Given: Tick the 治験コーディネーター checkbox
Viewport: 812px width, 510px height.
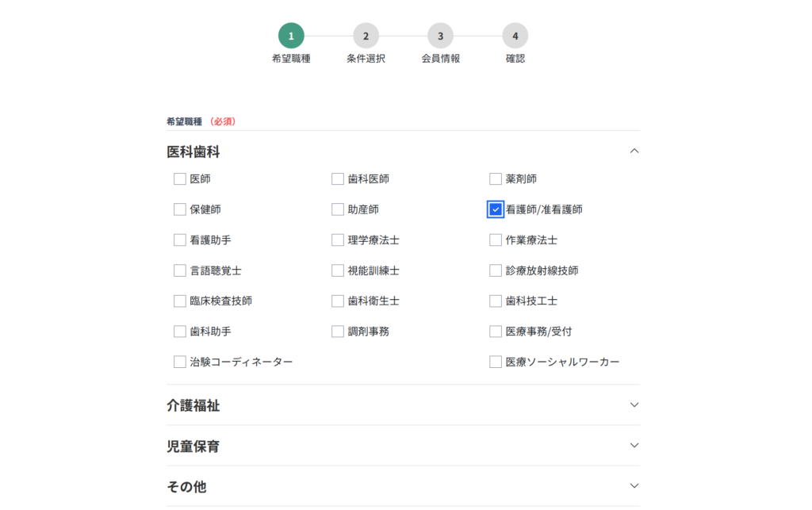Looking at the screenshot, I should [x=180, y=362].
